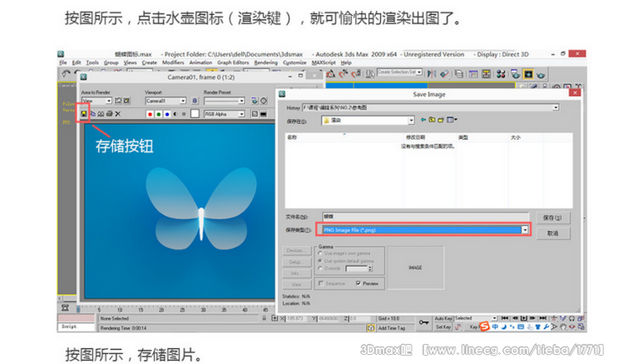Enable the red channel button
Viewport: 628px width, 364px height.
click(x=150, y=114)
